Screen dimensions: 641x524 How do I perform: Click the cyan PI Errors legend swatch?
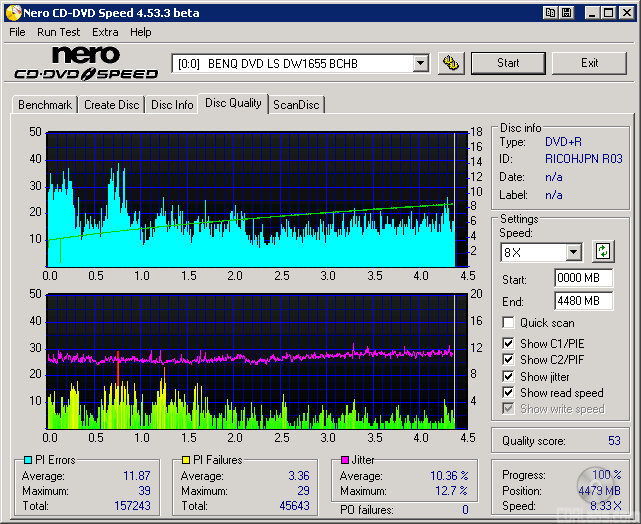(x=28, y=460)
